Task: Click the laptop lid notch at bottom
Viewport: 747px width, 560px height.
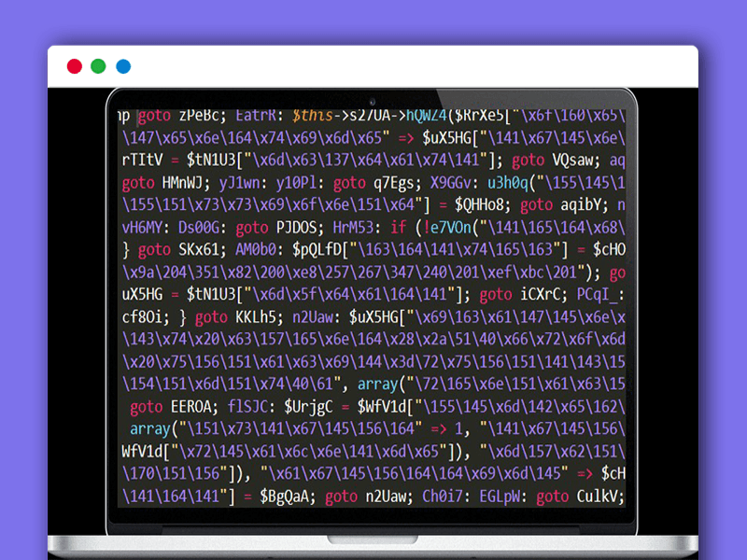Action: pyautogui.click(x=373, y=539)
